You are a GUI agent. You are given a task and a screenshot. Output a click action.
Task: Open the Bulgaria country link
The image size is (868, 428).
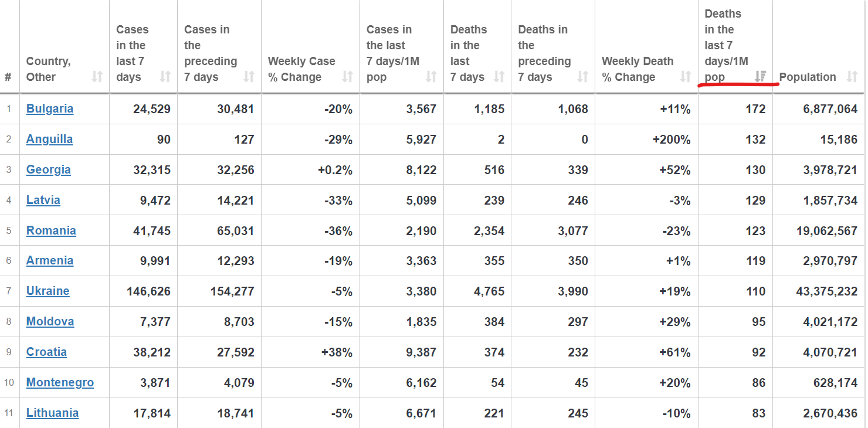tap(50, 108)
